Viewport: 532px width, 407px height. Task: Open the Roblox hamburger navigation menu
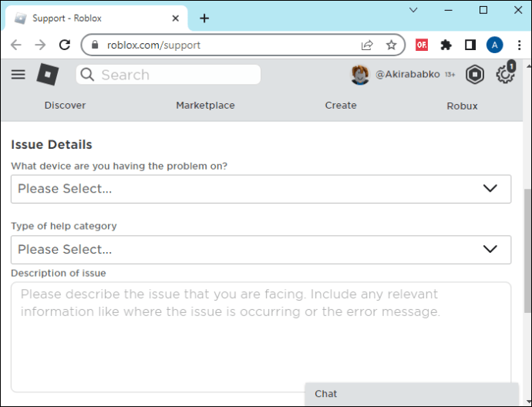(x=19, y=74)
